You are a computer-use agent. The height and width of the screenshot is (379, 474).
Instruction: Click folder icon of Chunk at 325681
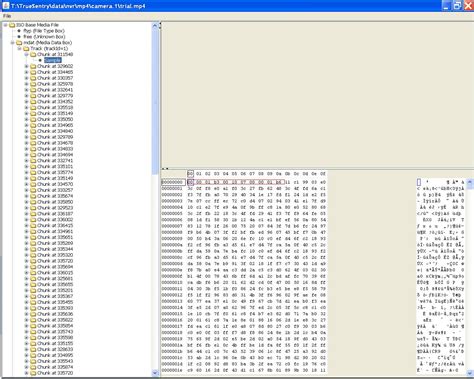click(x=33, y=279)
